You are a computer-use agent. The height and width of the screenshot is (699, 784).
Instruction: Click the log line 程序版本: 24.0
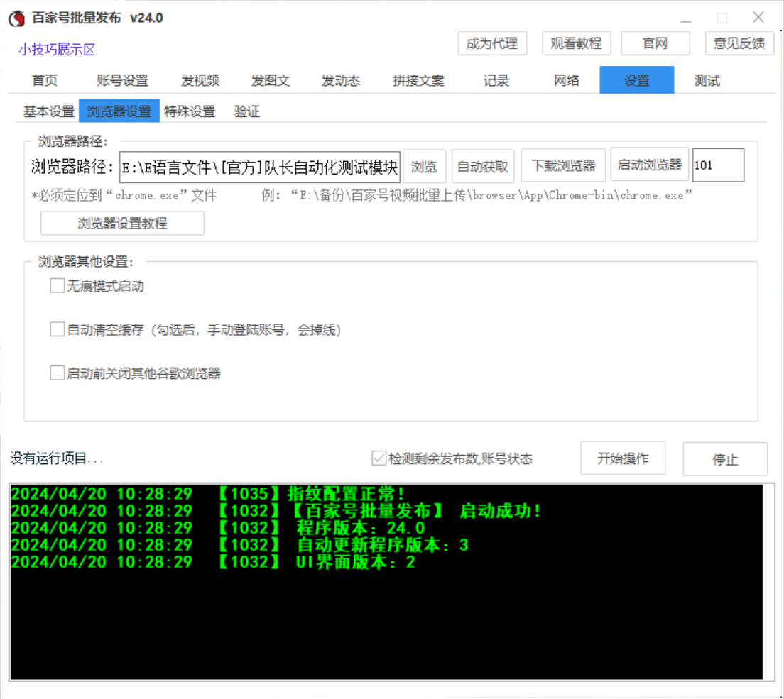click(218, 528)
